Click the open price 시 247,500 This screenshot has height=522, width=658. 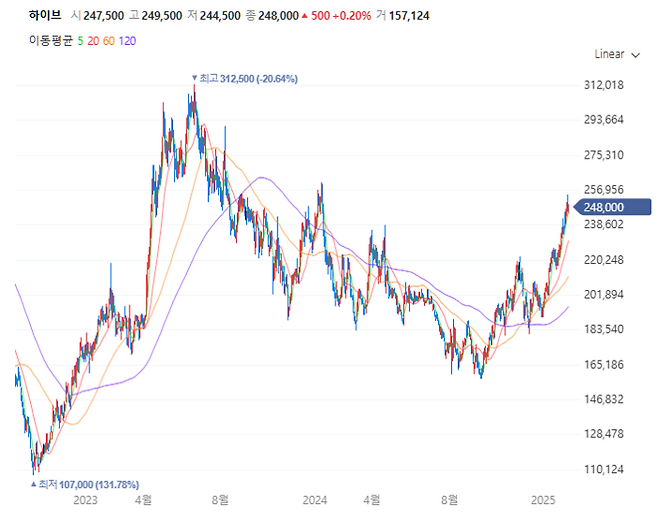coord(96,15)
